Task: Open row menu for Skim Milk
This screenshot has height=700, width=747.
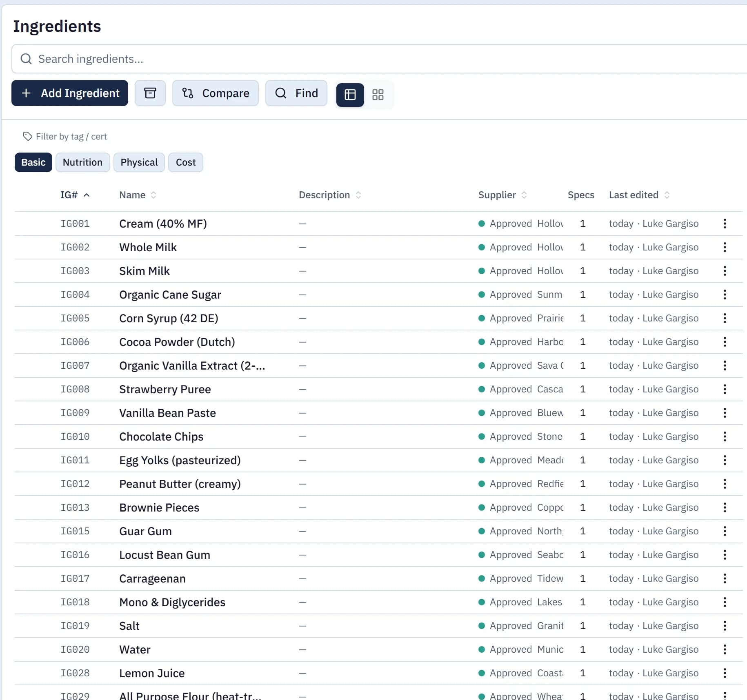Action: coord(725,271)
